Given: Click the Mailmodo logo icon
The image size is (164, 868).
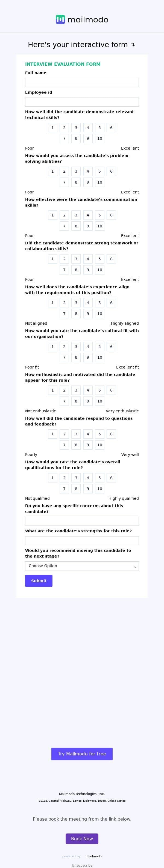Looking at the screenshot, I should 60,19.
